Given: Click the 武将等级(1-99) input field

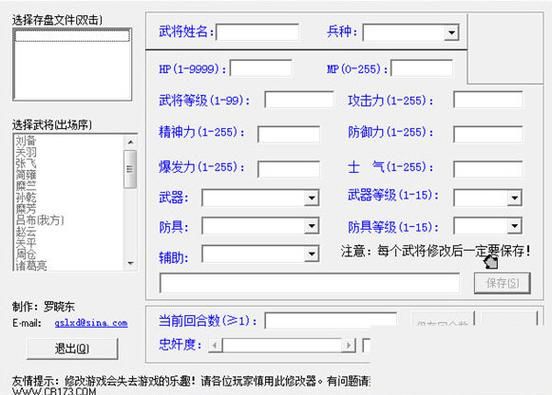Looking at the screenshot, I should tap(299, 100).
